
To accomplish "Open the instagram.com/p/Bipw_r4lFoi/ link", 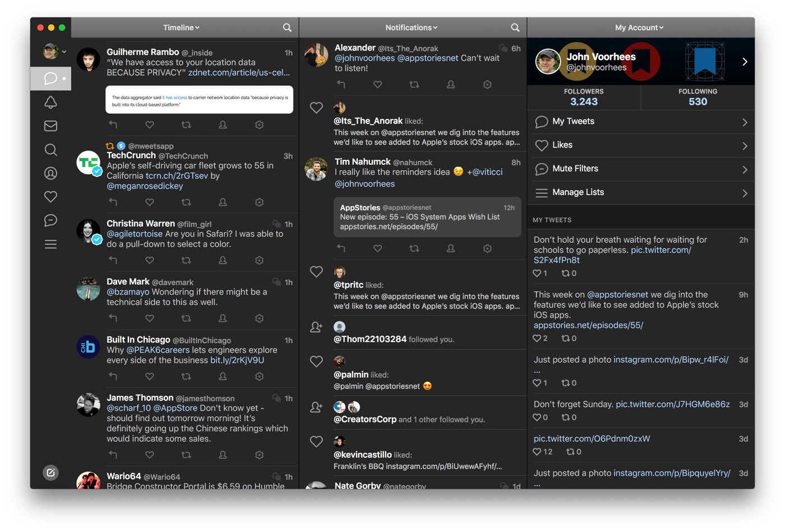I will pyautogui.click(x=671, y=359).
